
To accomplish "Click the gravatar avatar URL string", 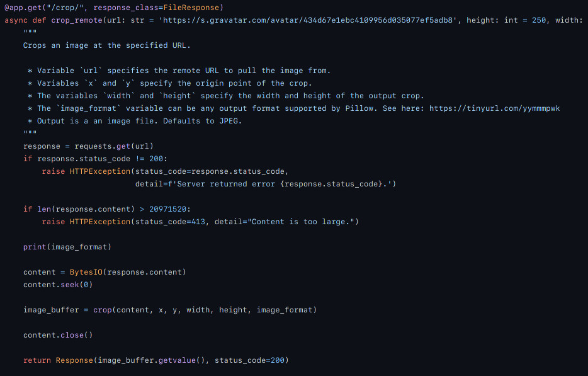I will coord(308,20).
